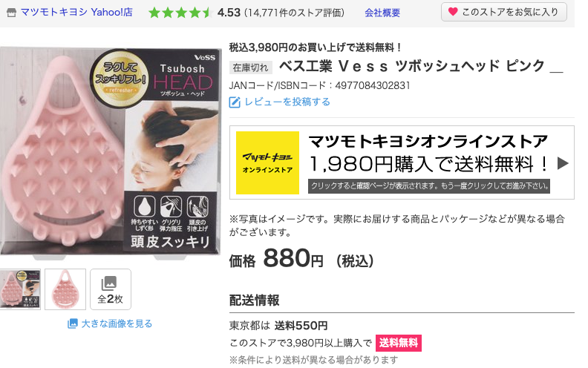This screenshot has width=588, height=368.
Task: Click the pink 送料無料 badge
Action: 398,343
